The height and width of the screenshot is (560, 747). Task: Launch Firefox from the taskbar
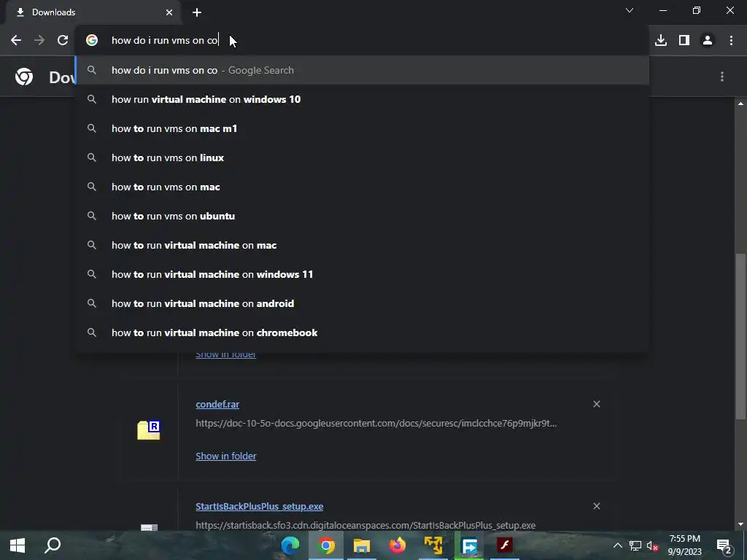coord(398,545)
